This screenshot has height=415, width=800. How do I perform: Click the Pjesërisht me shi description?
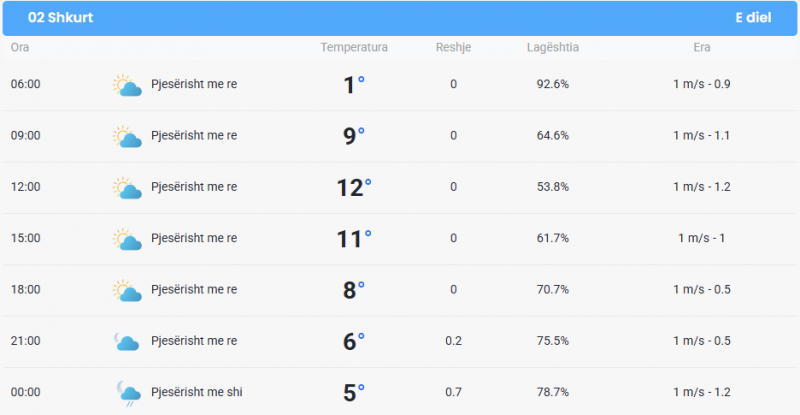(x=197, y=392)
